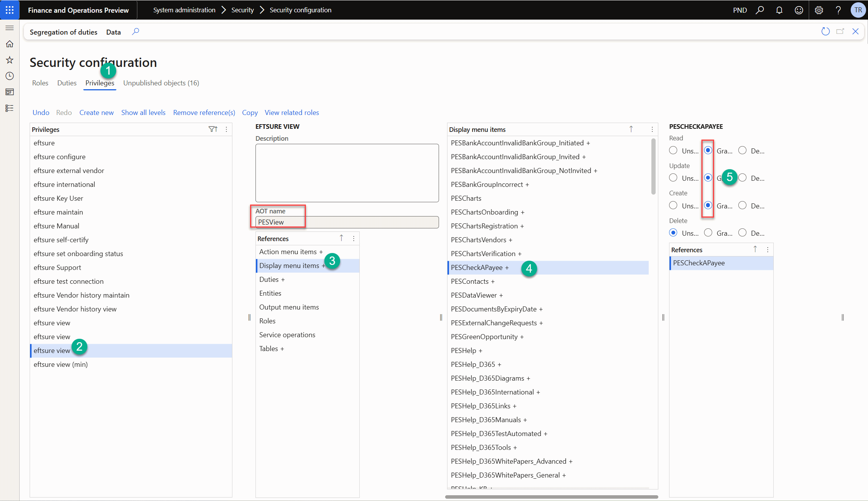Viewport: 868px width, 501px height.
Task: Open Recent clock icon in sidebar
Action: 10,76
